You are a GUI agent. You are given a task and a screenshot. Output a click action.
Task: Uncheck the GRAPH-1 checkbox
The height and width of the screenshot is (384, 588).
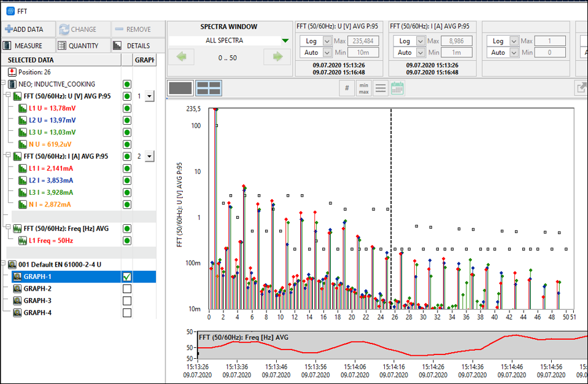tap(127, 276)
